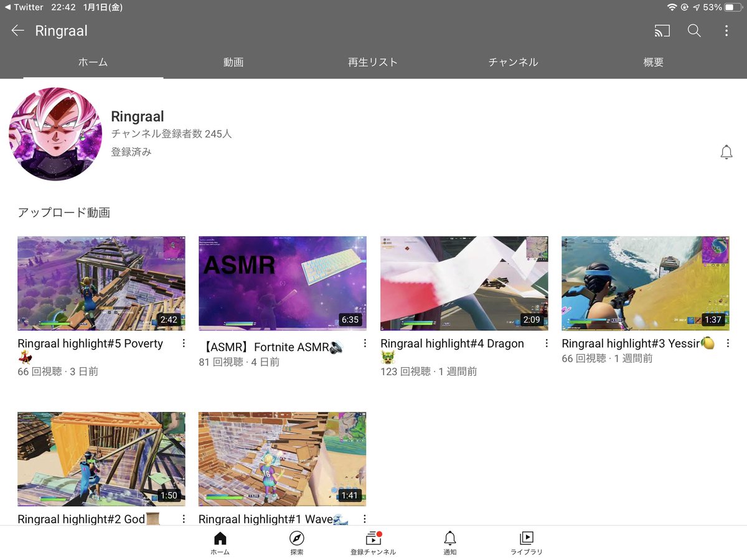Open title Ringraal highlight#1 Wave
The width and height of the screenshot is (747, 560).
[273, 519]
